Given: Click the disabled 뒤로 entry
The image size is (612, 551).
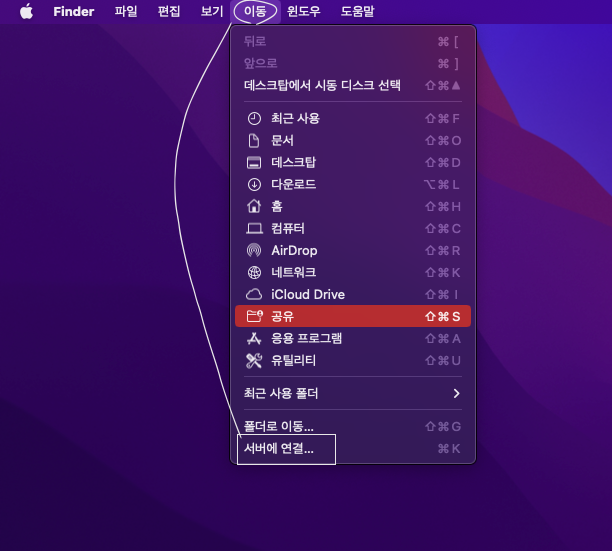Looking at the screenshot, I should click(353, 41).
